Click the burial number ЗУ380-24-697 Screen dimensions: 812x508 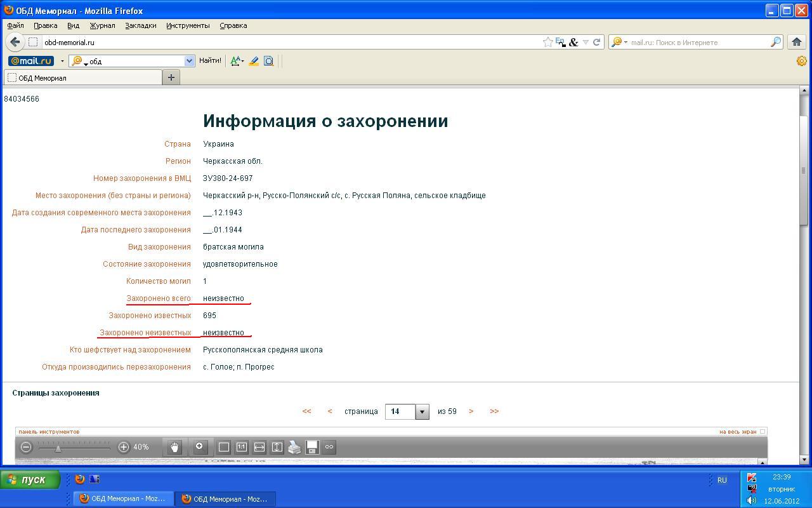pos(228,178)
